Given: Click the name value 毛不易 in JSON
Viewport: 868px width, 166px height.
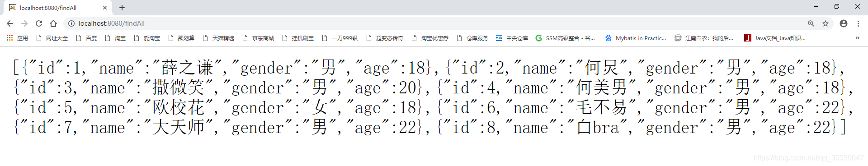Looking at the screenshot, I should click(x=602, y=108).
